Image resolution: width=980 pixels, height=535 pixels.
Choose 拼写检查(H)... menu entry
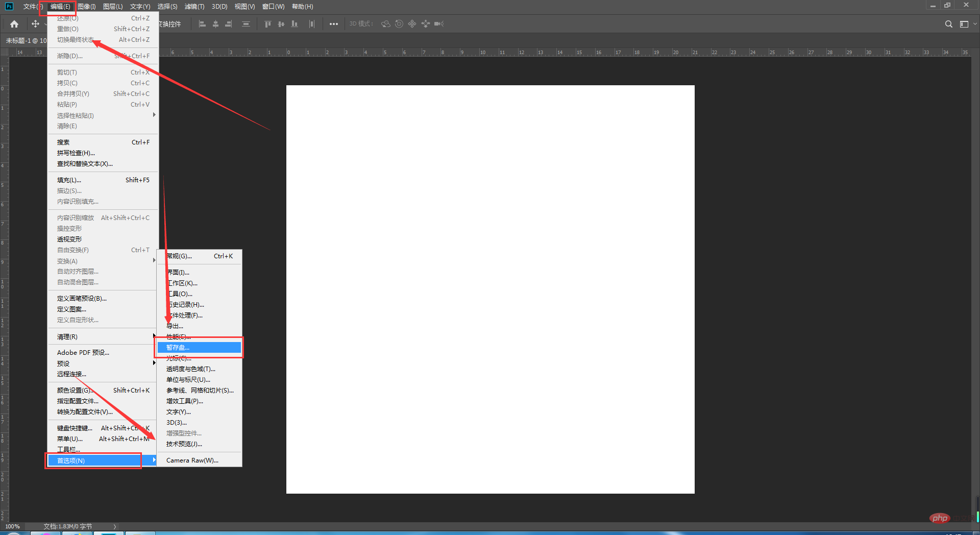[103, 153]
